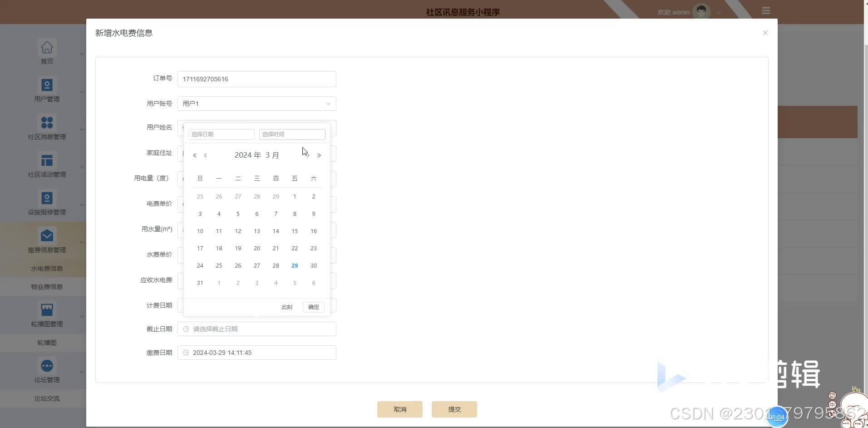Viewport: 868px width, 428px height.
Task: Select day 10 in the calendar
Action: click(x=200, y=231)
